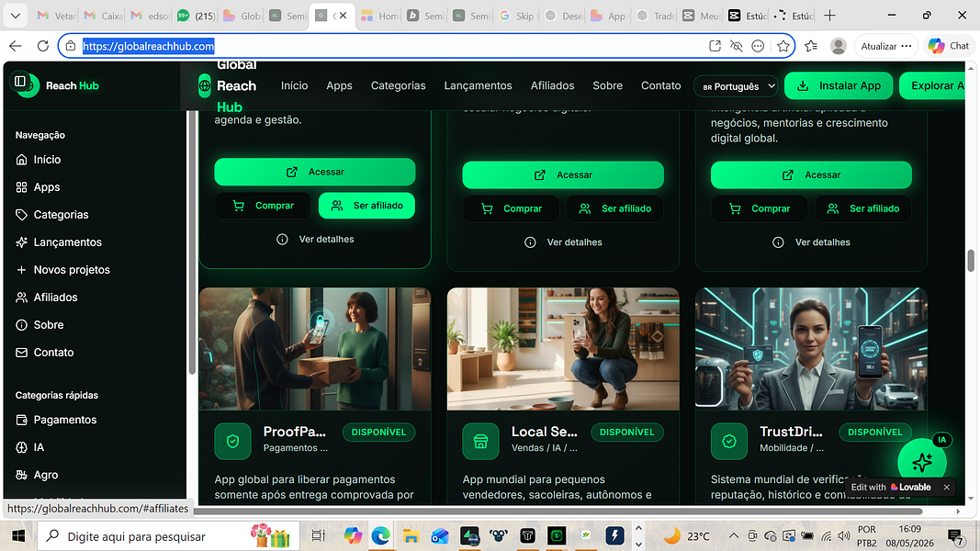The height and width of the screenshot is (551, 980).
Task: Expand the browser tab list chevron
Action: [x=15, y=16]
